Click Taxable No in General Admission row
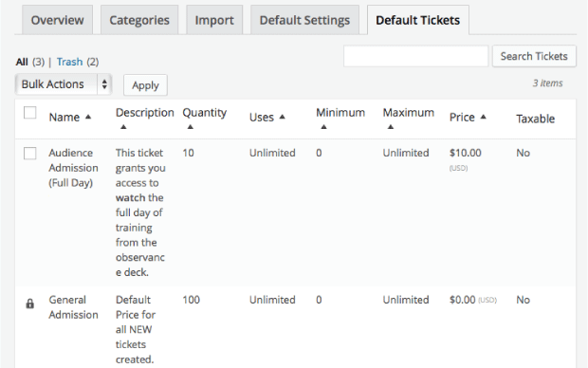 point(523,300)
